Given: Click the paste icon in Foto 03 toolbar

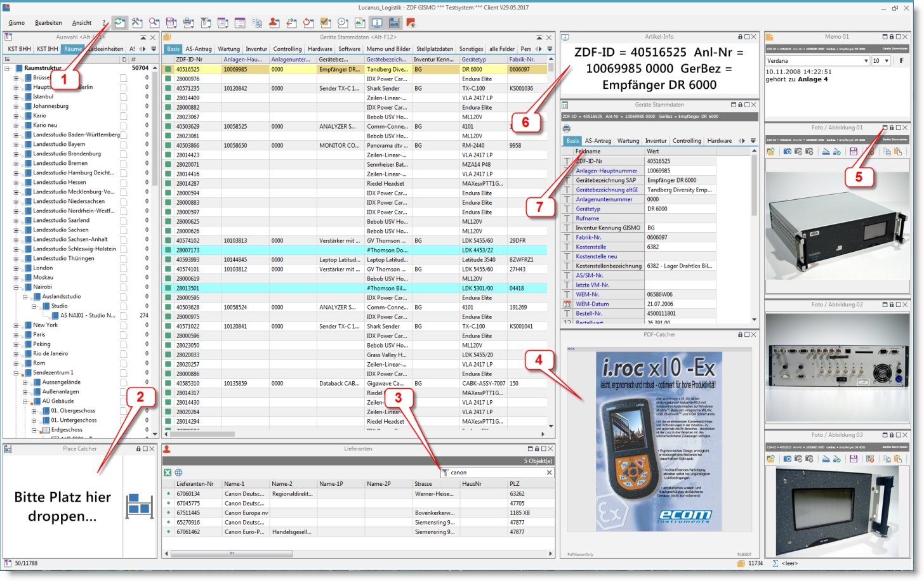Looking at the screenshot, I should pyautogui.click(x=898, y=459).
